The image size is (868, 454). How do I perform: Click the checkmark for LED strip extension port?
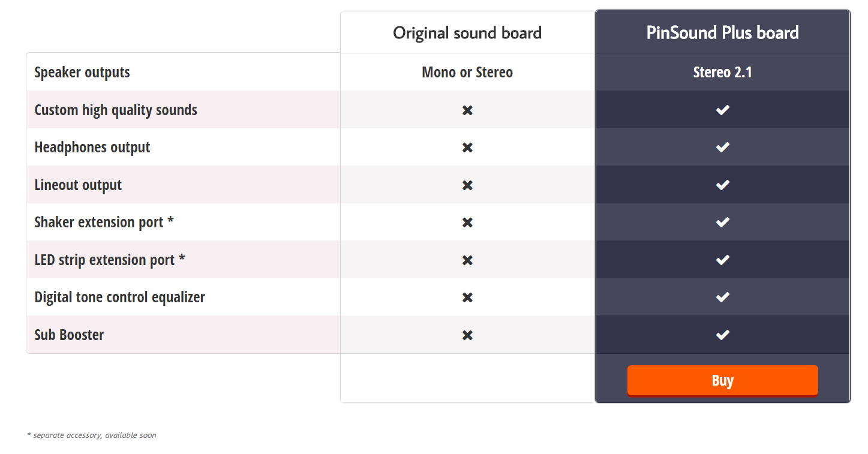tap(723, 260)
